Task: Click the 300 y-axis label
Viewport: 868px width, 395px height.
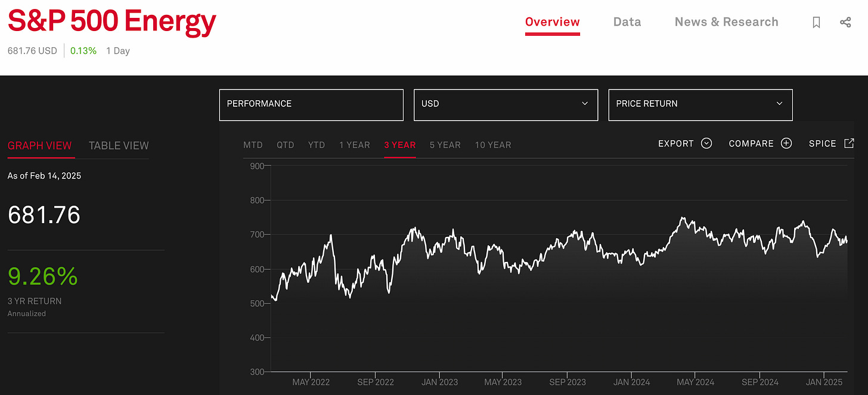Action: tap(257, 372)
